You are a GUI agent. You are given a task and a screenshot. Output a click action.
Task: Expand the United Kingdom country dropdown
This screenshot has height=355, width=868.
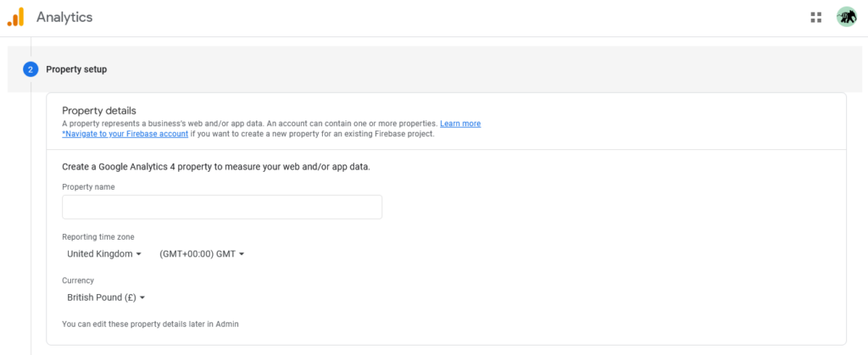[100, 254]
